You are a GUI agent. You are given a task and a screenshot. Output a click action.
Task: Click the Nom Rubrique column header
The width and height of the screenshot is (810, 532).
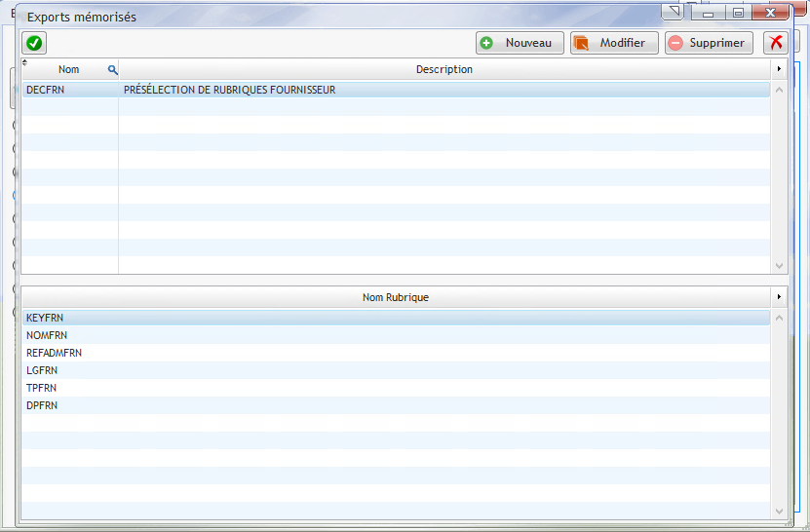(x=395, y=297)
